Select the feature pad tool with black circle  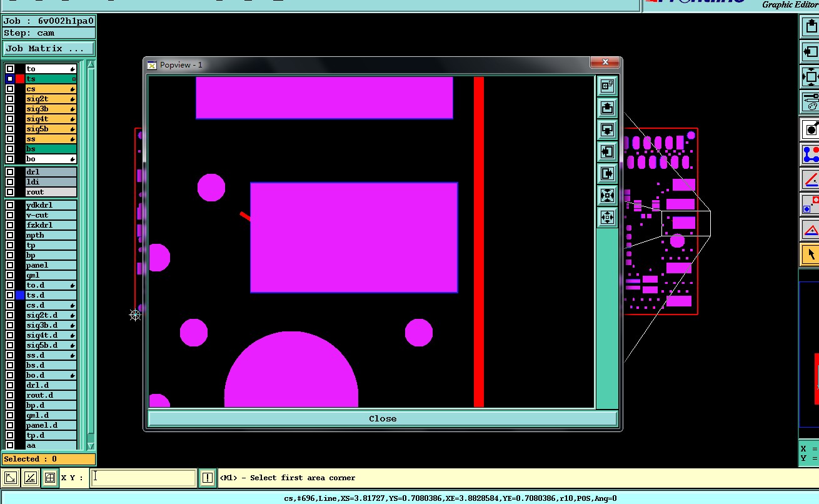(x=811, y=129)
